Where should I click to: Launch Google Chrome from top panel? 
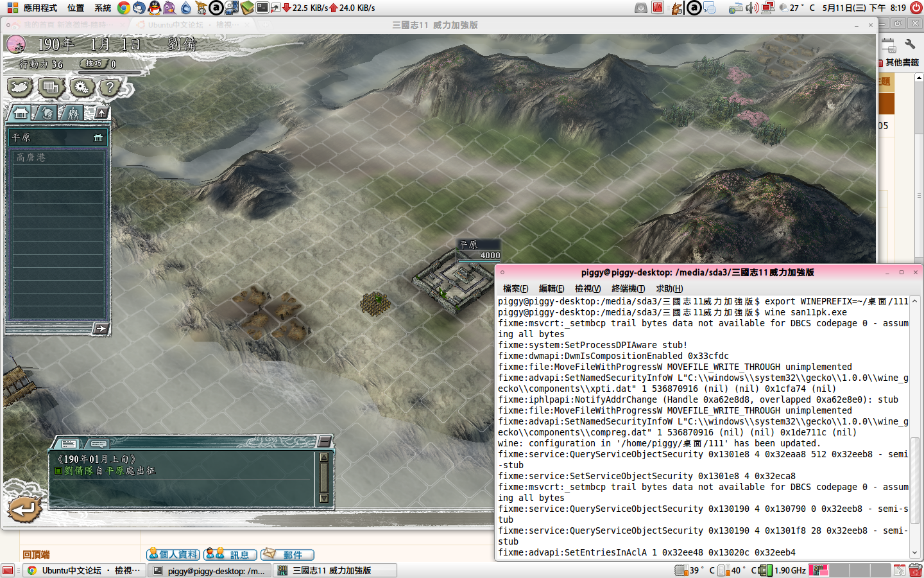pos(124,8)
